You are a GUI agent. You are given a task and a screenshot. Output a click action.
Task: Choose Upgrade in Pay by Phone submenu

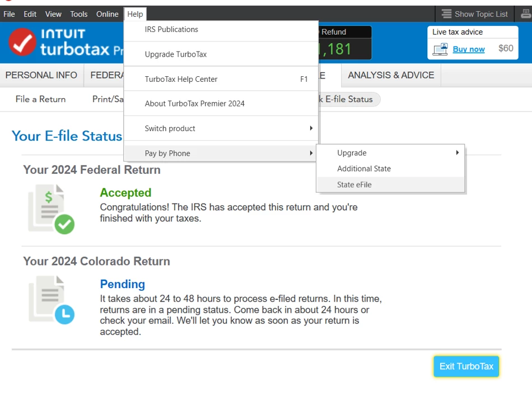point(390,153)
